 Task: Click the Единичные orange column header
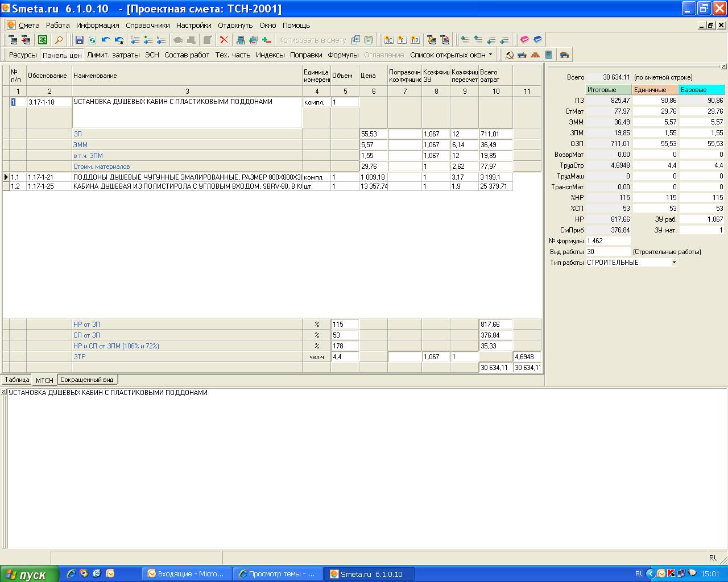point(655,90)
